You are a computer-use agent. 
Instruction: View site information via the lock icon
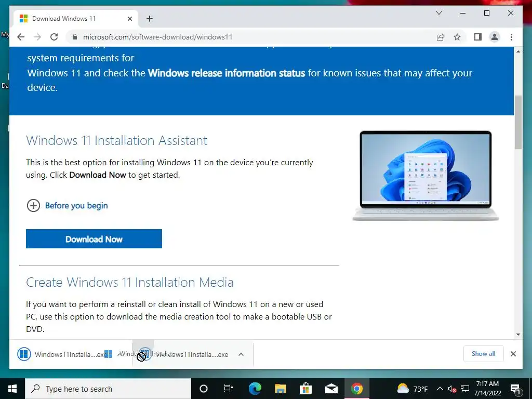(75, 37)
